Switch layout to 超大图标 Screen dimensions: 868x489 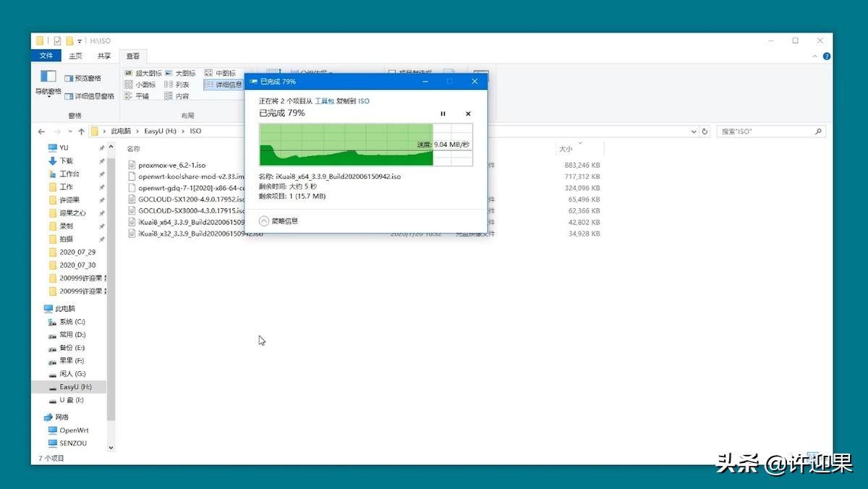pos(143,73)
